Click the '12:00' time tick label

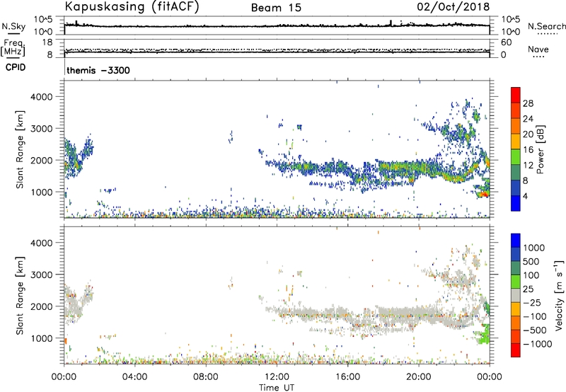coord(277,377)
